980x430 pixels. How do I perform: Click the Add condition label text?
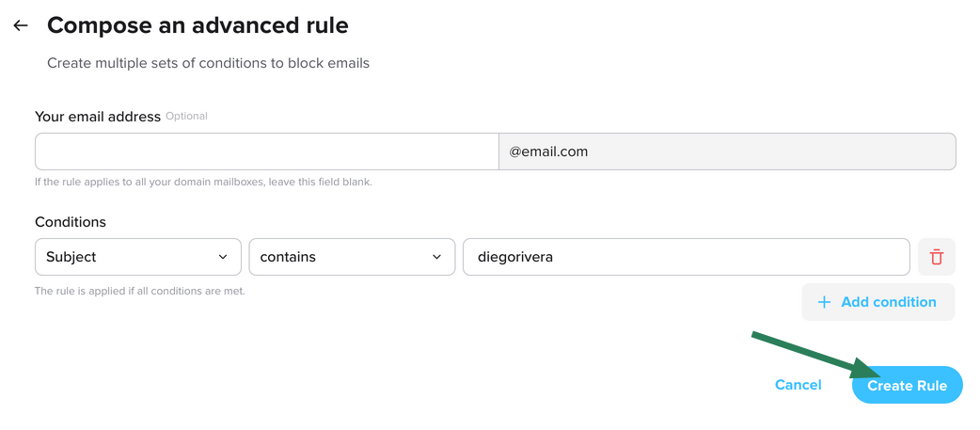pyautogui.click(x=889, y=302)
